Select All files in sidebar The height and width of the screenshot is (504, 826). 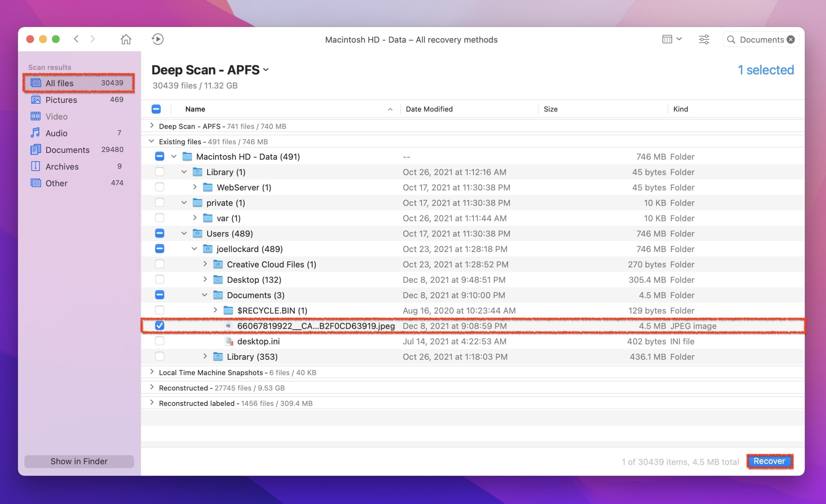(79, 83)
